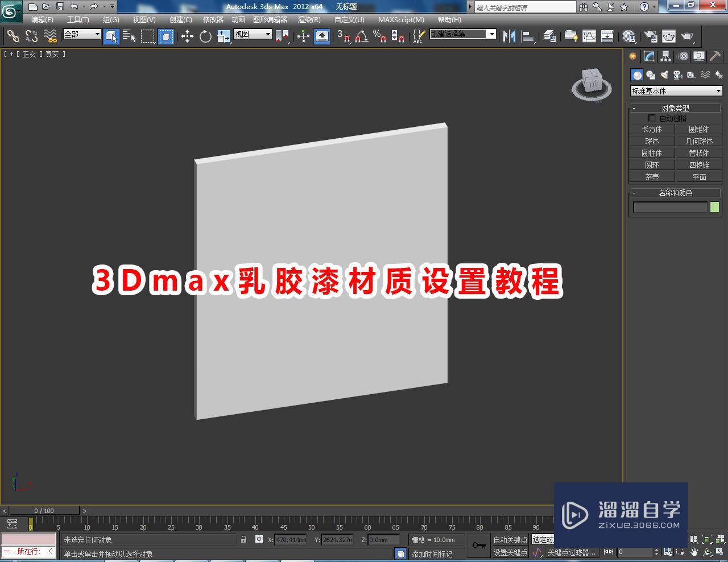Open the object color green swatch

pyautogui.click(x=715, y=208)
